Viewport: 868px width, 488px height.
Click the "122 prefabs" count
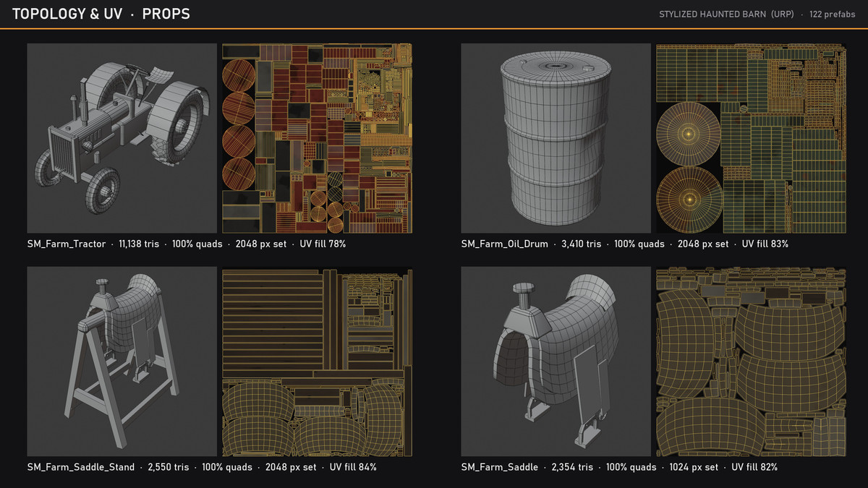[832, 14]
